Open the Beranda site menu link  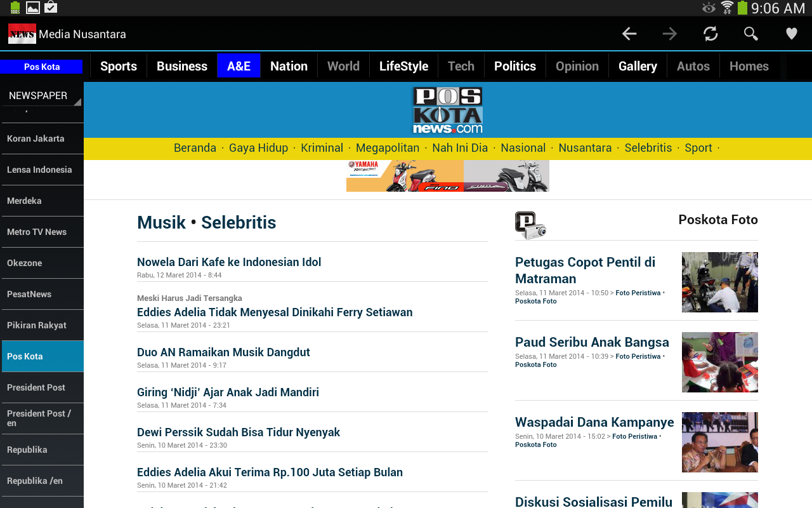195,148
